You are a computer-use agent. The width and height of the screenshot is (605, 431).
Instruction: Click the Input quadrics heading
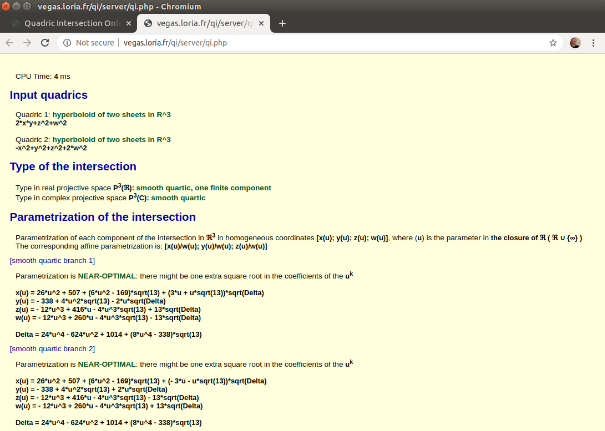[x=55, y=95]
